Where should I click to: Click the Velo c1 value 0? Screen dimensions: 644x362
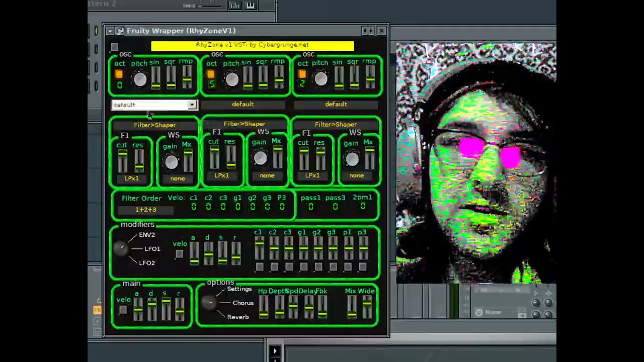point(194,207)
